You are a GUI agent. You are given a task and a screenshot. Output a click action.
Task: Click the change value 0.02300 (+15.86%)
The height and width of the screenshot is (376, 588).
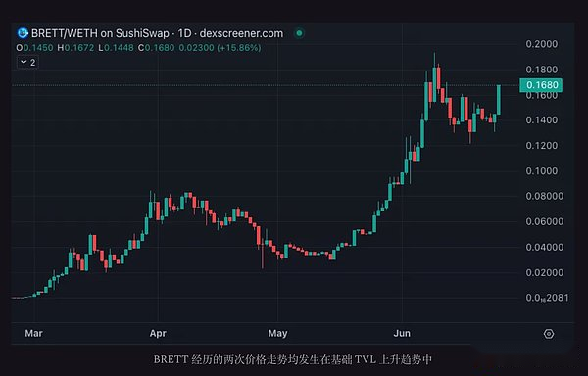(220, 48)
